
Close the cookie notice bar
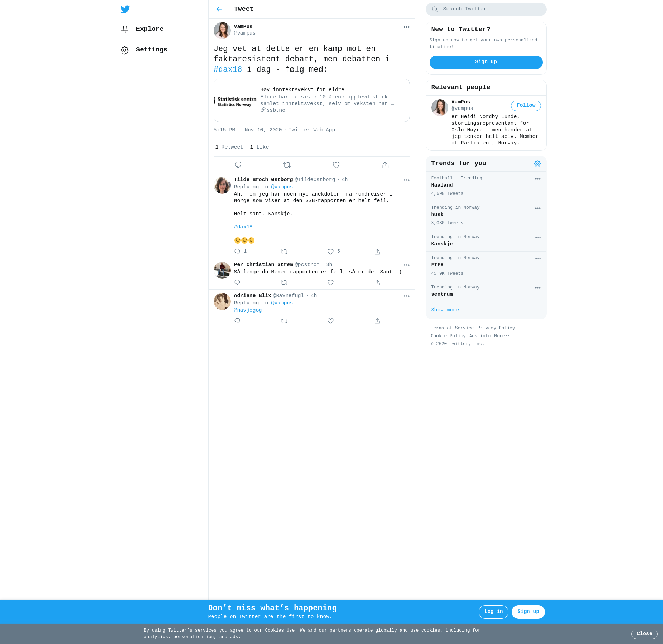pos(644,634)
